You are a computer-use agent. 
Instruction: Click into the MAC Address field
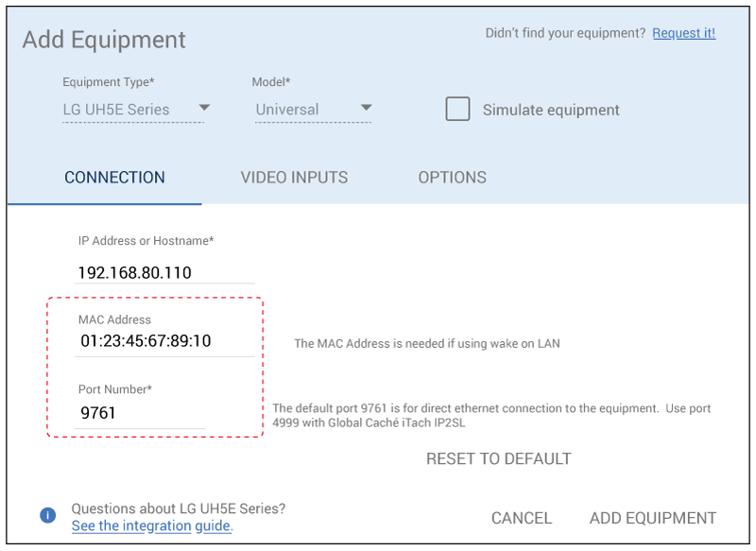[163, 340]
